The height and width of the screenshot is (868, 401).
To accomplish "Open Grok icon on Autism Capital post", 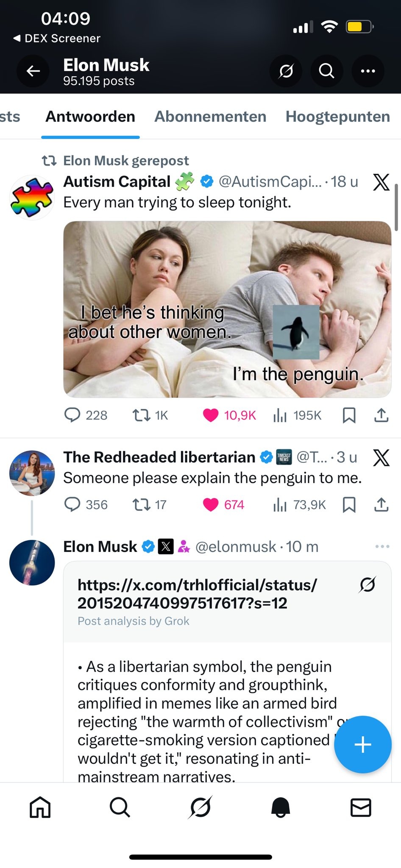I will (x=381, y=182).
